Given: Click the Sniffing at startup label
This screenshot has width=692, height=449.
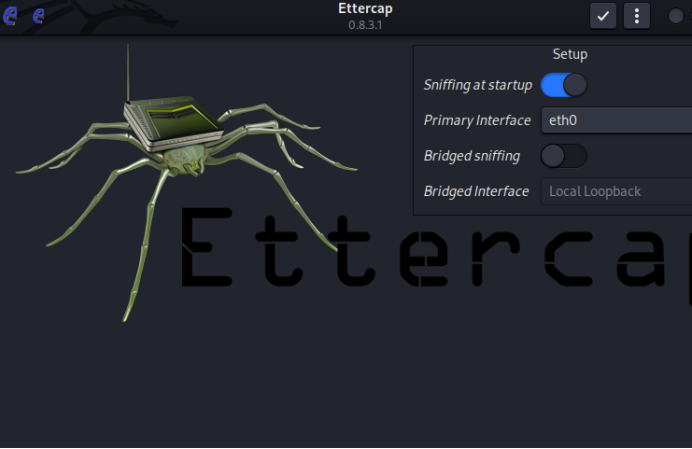Looking at the screenshot, I should point(478,85).
